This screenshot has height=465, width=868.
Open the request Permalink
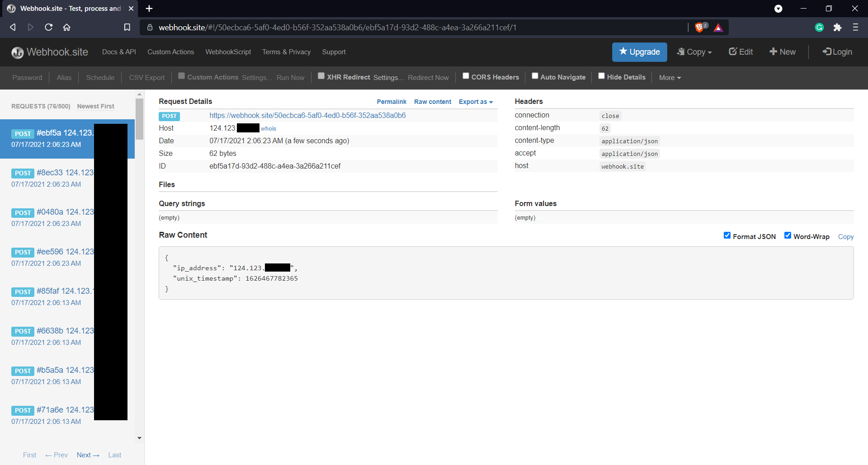click(x=392, y=102)
